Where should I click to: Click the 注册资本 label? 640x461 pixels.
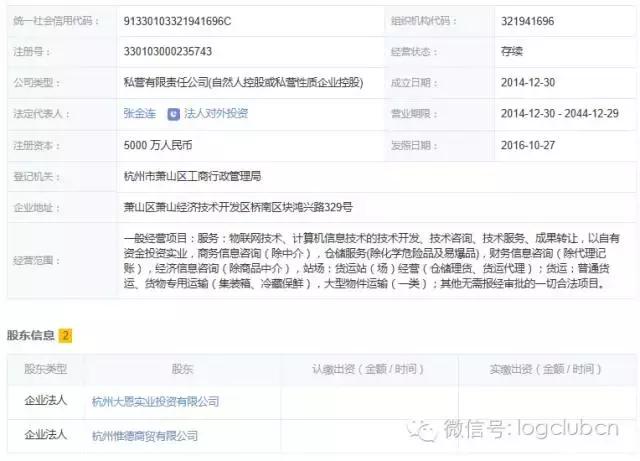[36, 145]
